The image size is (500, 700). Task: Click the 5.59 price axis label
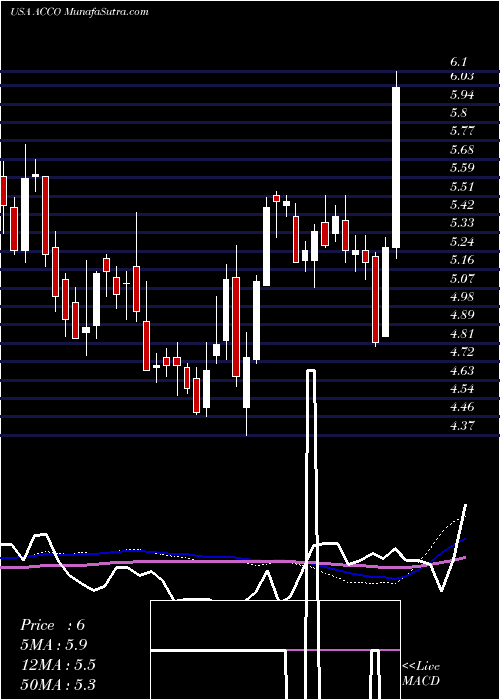(x=462, y=168)
